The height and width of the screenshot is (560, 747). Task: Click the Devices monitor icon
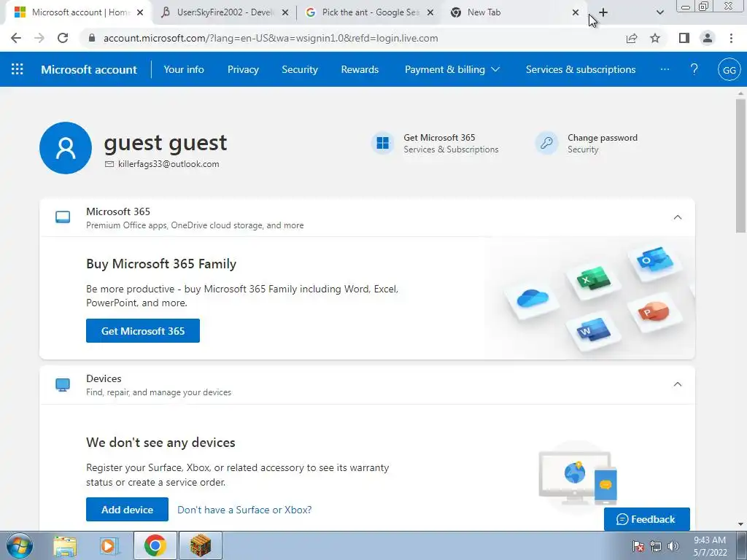(63, 385)
